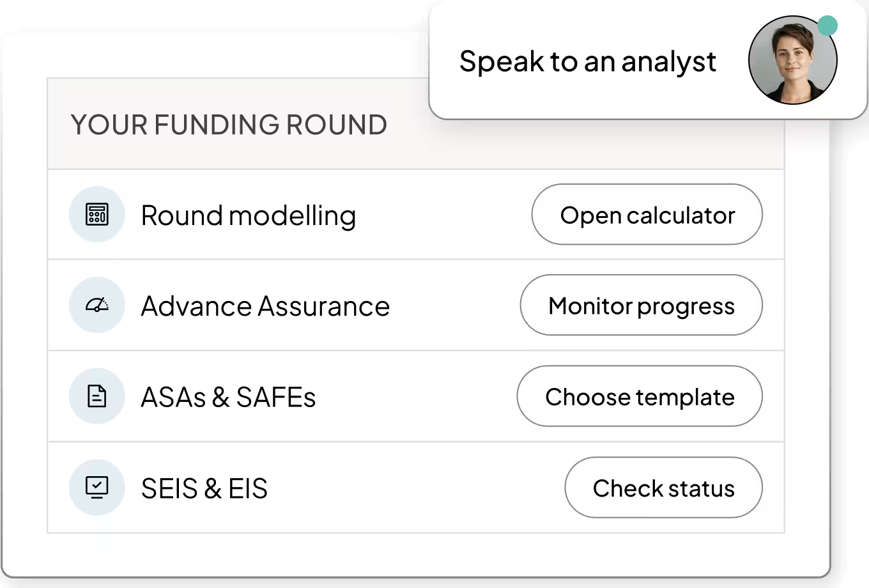Select the Advance Assurance row

[319, 306]
